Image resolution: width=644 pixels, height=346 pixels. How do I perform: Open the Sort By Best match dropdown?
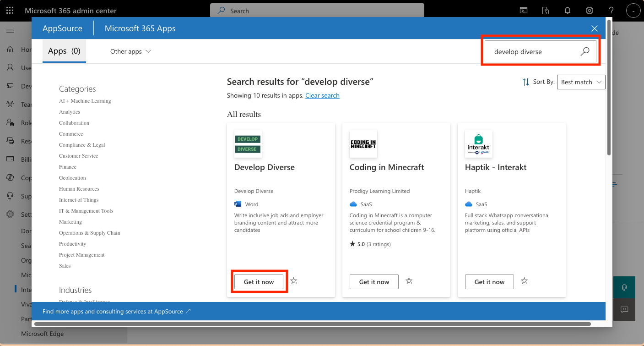(581, 82)
